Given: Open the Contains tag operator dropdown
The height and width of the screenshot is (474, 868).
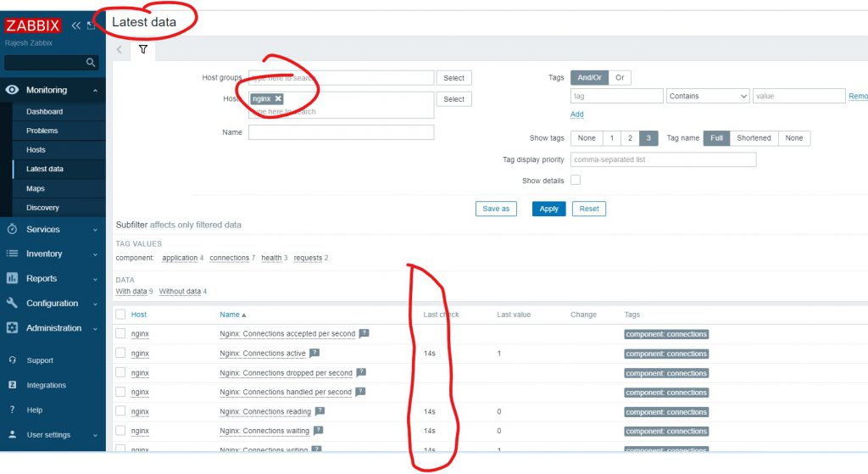Looking at the screenshot, I should 708,97.
